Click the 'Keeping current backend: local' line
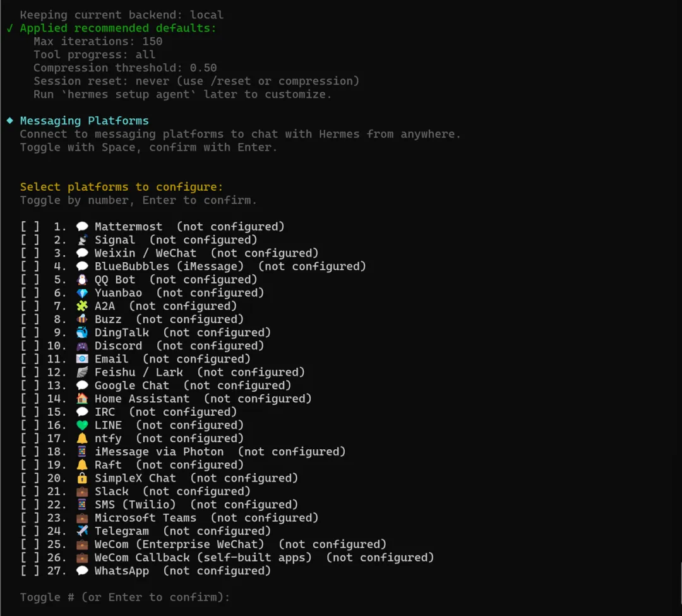Image resolution: width=682 pixels, height=616 pixels. (121, 15)
